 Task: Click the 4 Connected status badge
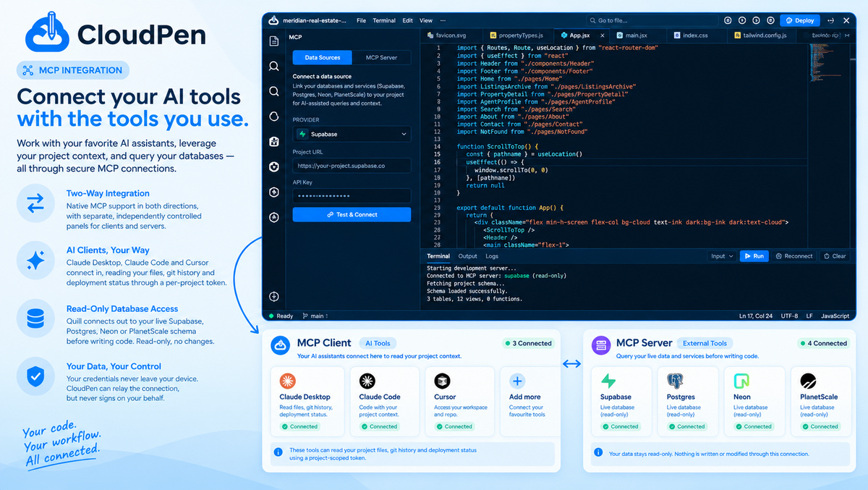823,343
